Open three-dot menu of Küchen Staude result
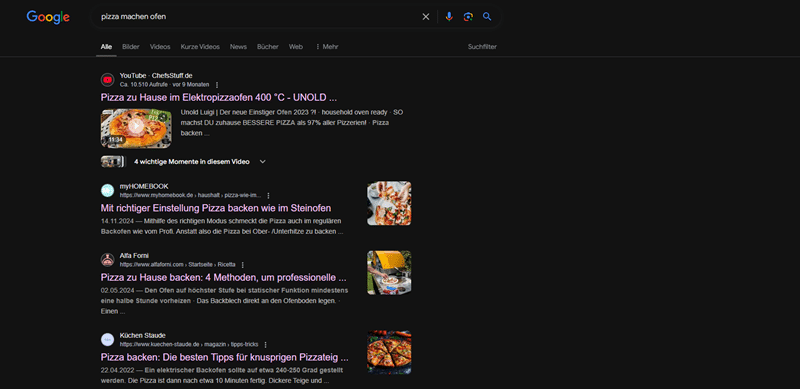800x389 pixels. pyautogui.click(x=265, y=345)
